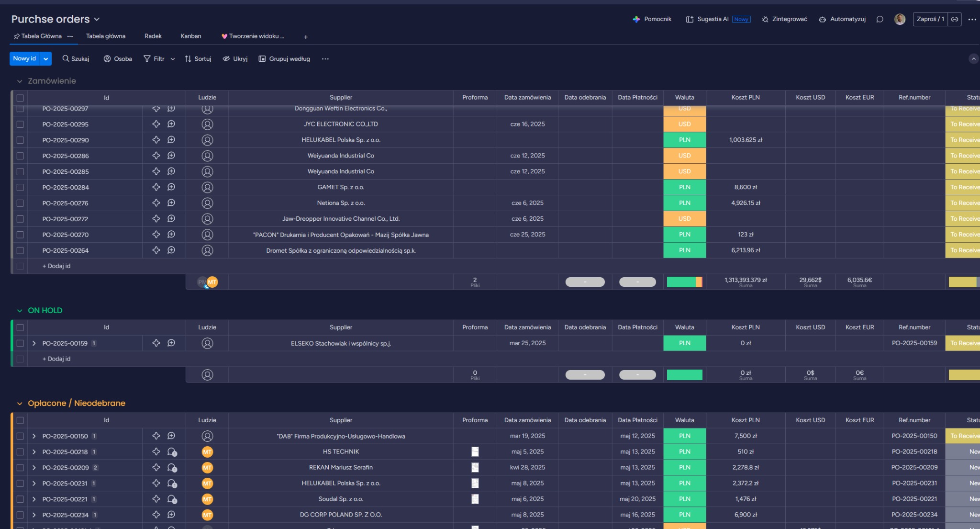
Task: Switch to the Kanban tab
Action: (x=190, y=36)
